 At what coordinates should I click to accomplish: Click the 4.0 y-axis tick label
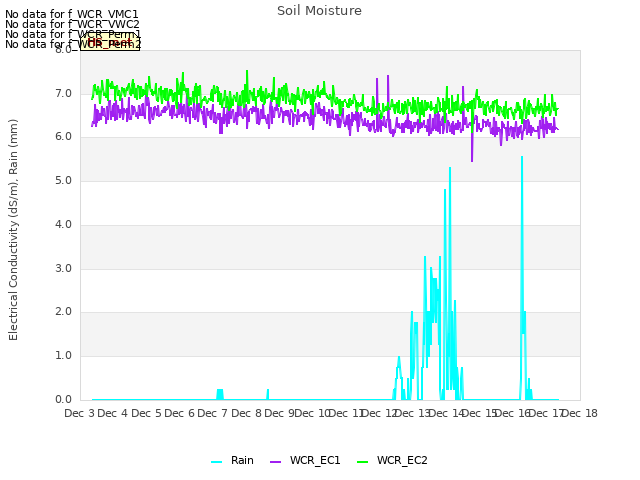point(63,224)
